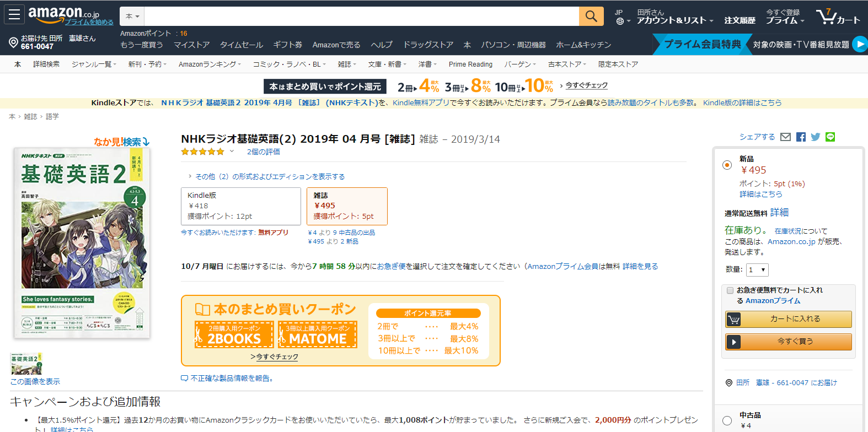Open タイムセール in the nav bar
The image size is (868, 432).
tap(242, 45)
